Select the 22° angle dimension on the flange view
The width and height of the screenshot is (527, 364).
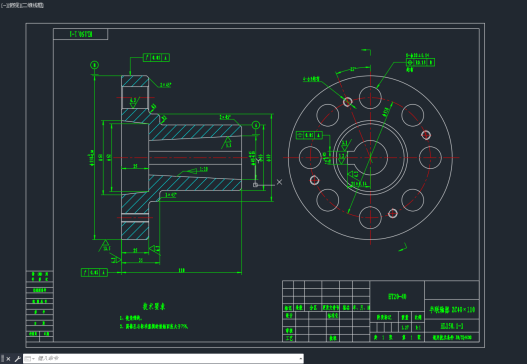(x=353, y=69)
